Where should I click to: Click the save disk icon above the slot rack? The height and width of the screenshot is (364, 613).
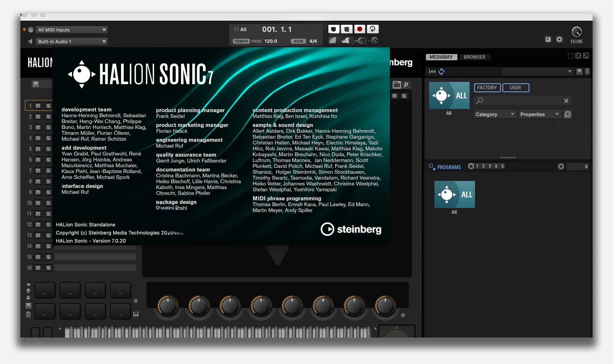(x=36, y=84)
